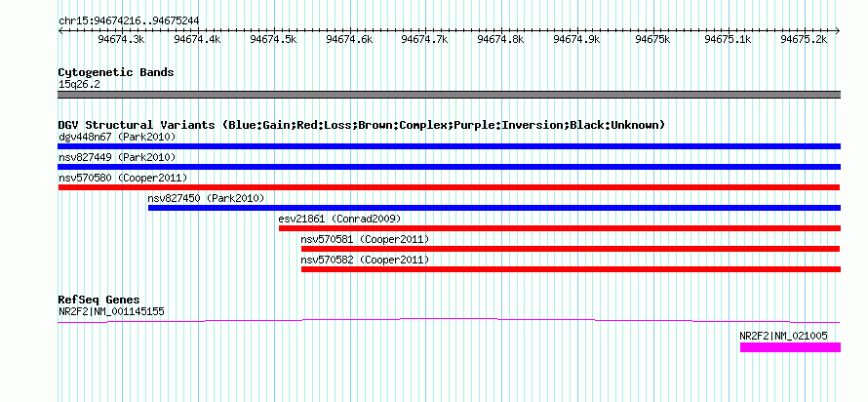Viewport: 868px width, 402px height.
Task: Select the red loss bar for nsv570580
Action: [x=449, y=187]
